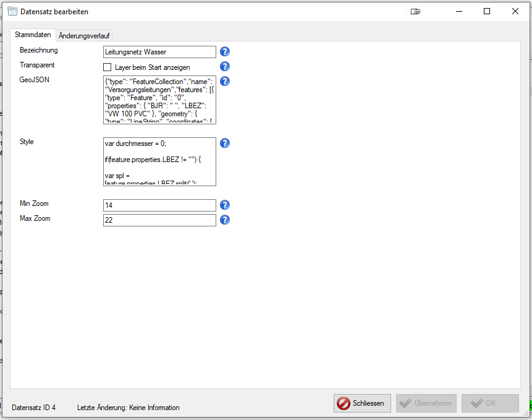Click the Datensatz bearbeiten window icon
532x420 pixels.
pos(12,11)
